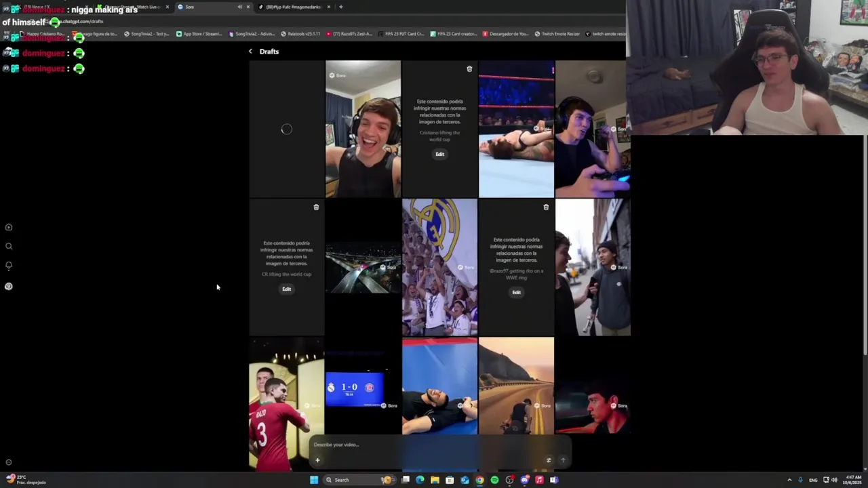The image size is (868, 488).
Task: Open Microsoft Teams from the taskbar
Action: click(x=554, y=480)
